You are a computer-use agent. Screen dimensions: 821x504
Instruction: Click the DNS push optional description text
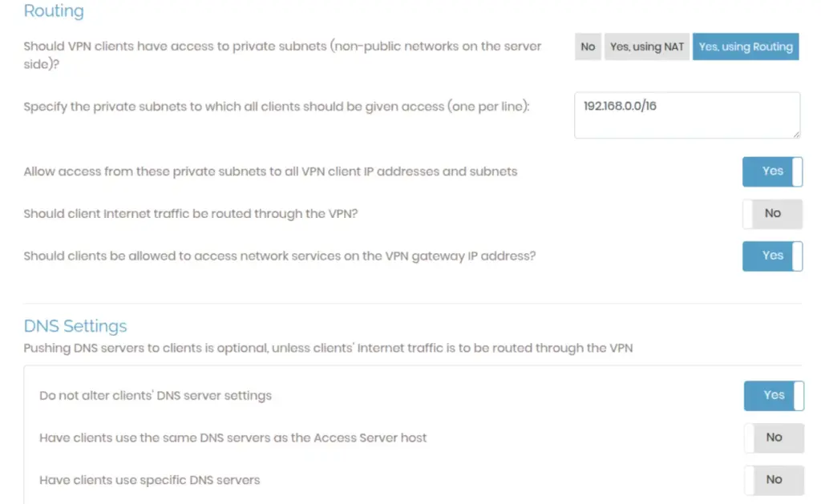[328, 349]
